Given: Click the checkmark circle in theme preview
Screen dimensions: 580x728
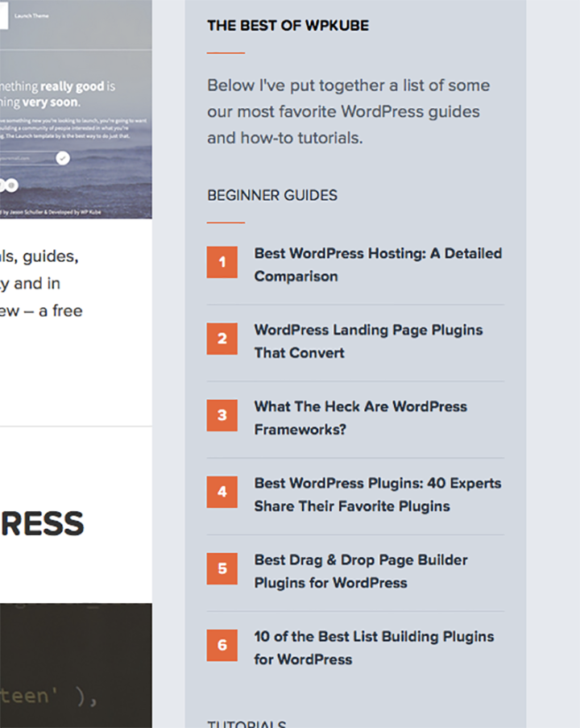Looking at the screenshot, I should [63, 158].
